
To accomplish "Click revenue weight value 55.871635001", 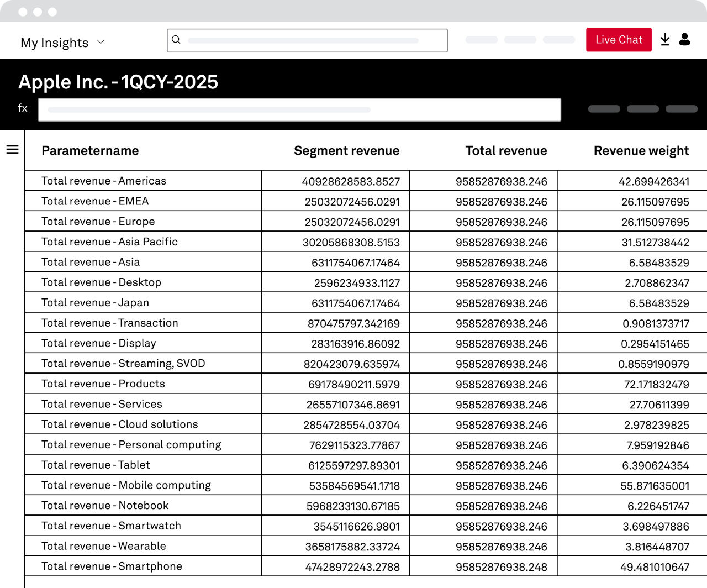I will tap(655, 486).
